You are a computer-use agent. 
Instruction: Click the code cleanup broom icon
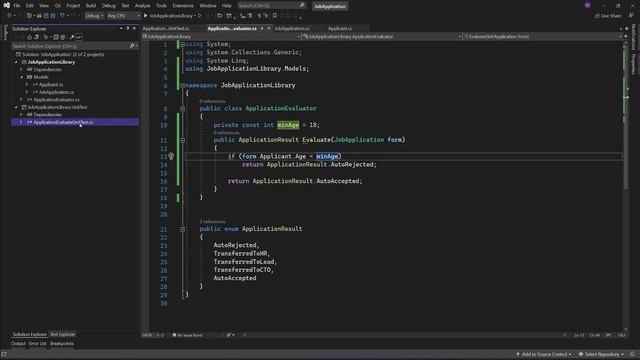click(229, 335)
